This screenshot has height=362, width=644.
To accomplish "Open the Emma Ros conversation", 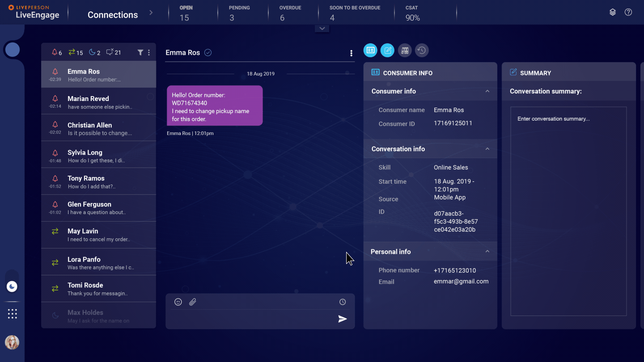I will tap(98, 75).
